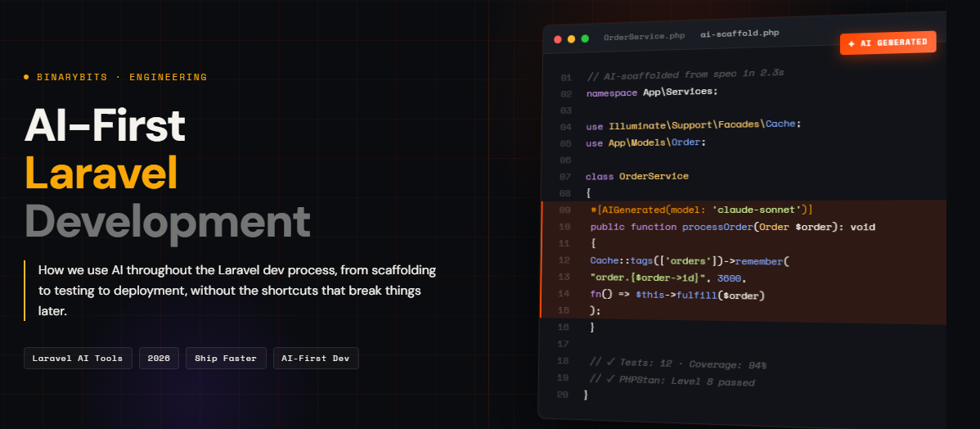Image resolution: width=980 pixels, height=429 pixels.
Task: Select the Ship Faster tag
Action: 226,359
